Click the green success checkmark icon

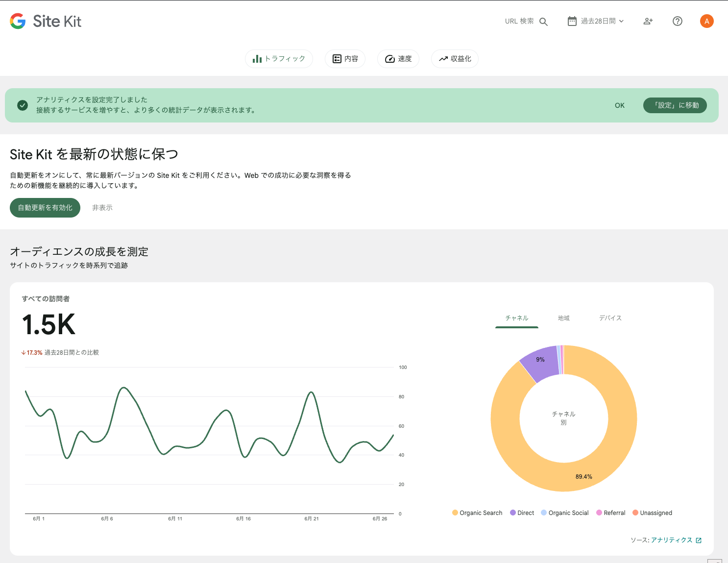coord(23,105)
